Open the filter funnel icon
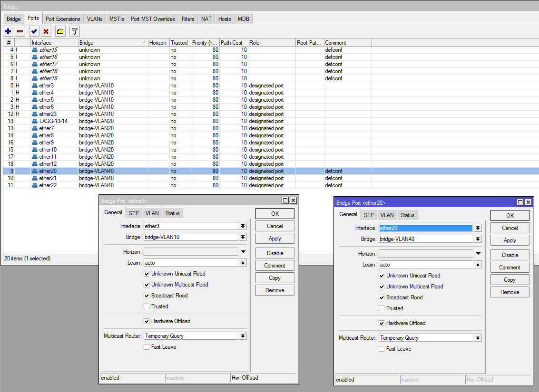Image resolution: width=539 pixels, height=392 pixels. pyautogui.click(x=74, y=31)
